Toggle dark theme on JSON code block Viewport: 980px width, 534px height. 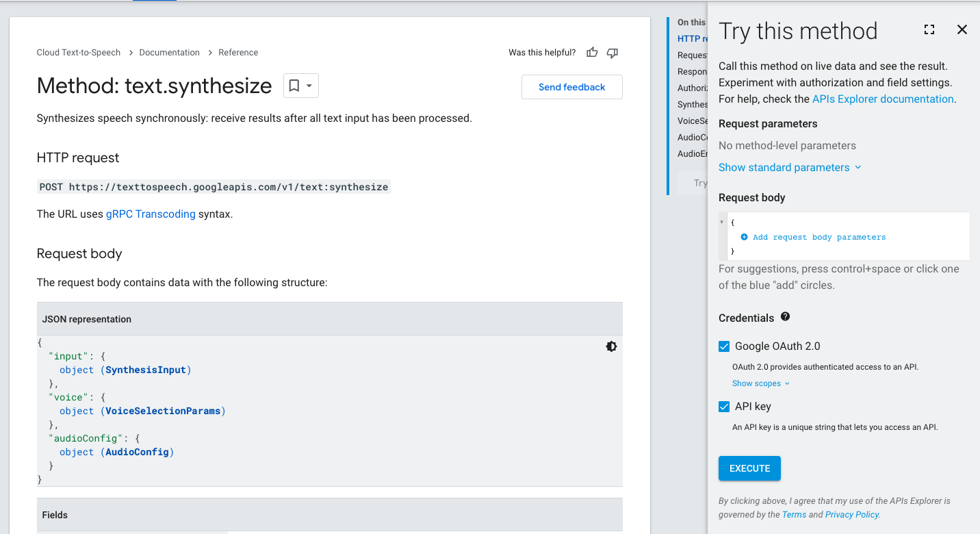coord(611,346)
